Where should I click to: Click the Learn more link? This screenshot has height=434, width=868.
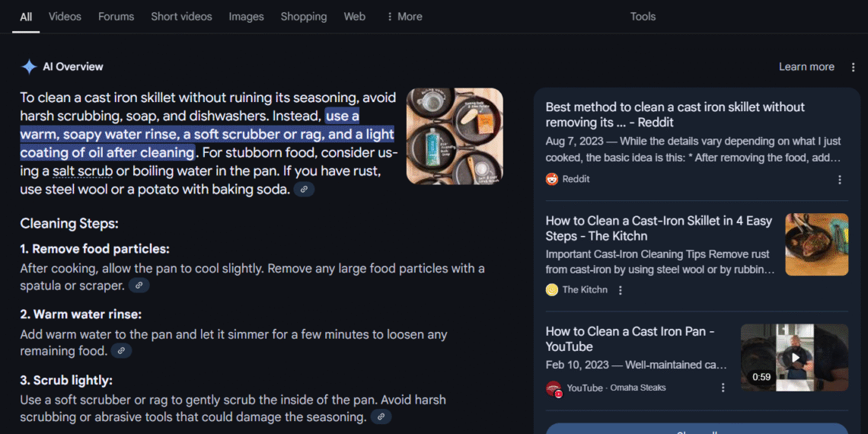pyautogui.click(x=806, y=67)
